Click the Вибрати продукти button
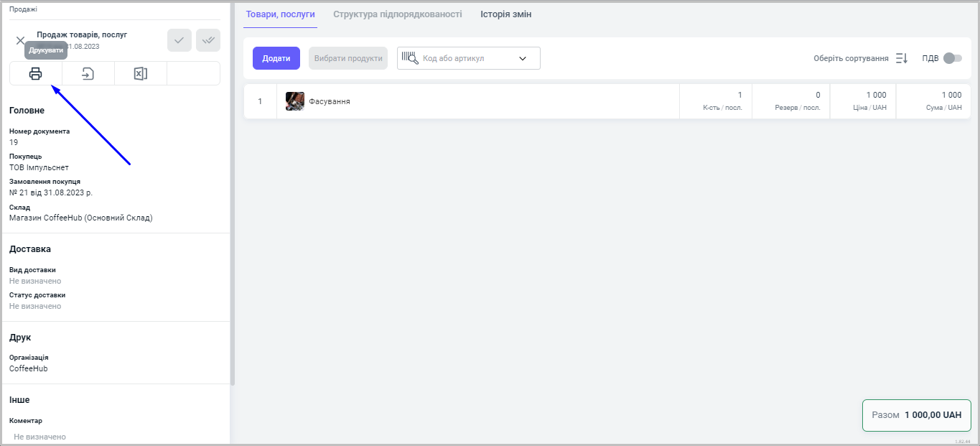Image resolution: width=980 pixels, height=446 pixels. click(348, 58)
